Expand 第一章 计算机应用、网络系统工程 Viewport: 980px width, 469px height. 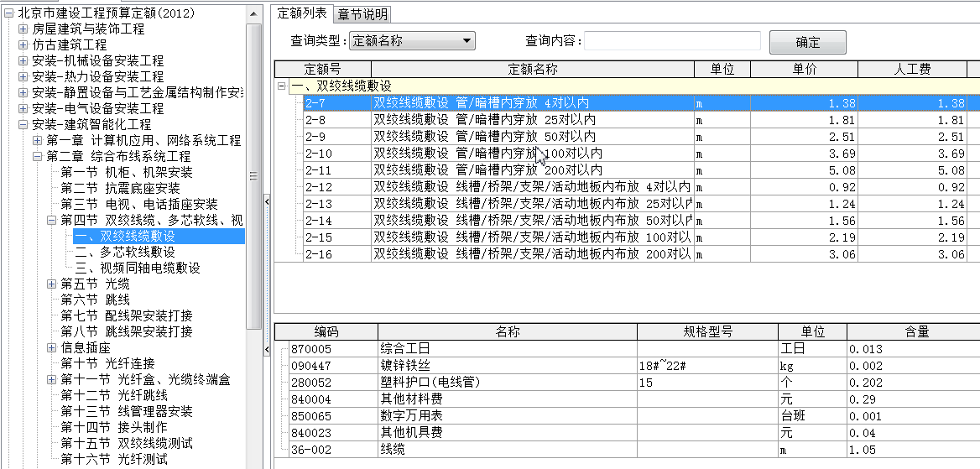coord(38,141)
